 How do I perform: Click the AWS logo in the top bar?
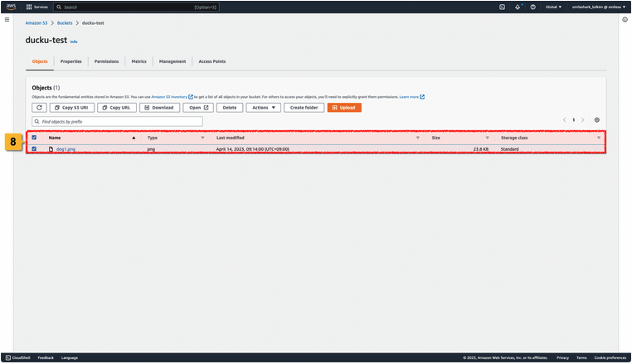click(12, 7)
